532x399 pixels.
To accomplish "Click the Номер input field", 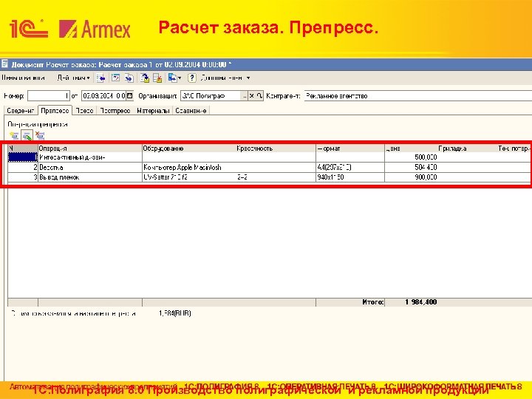I will coord(49,96).
